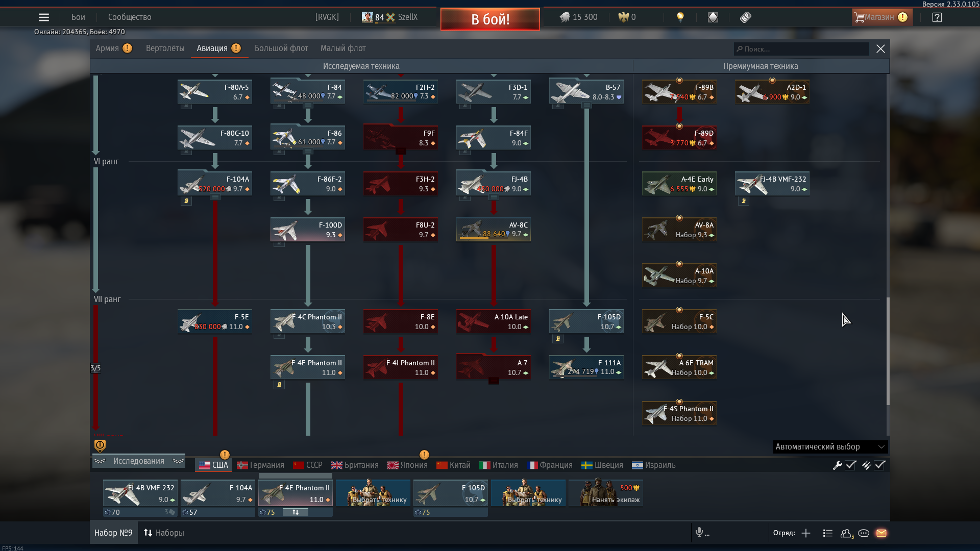Click the golden eagles balance icon
The image size is (980, 551).
623,17
